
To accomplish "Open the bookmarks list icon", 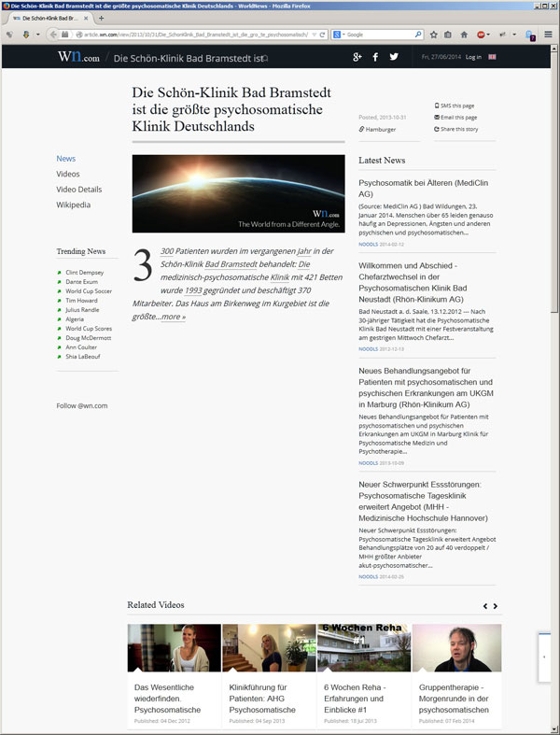I will point(447,35).
